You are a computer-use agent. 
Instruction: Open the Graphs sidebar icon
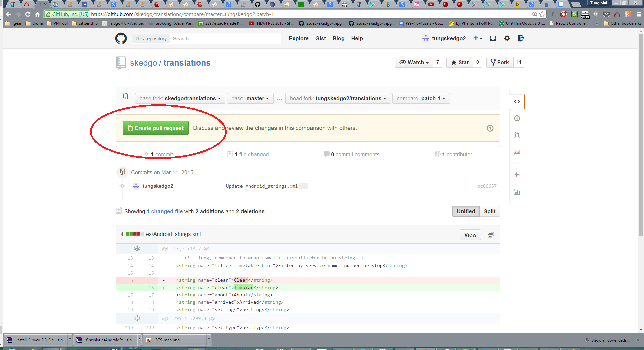pos(517,192)
